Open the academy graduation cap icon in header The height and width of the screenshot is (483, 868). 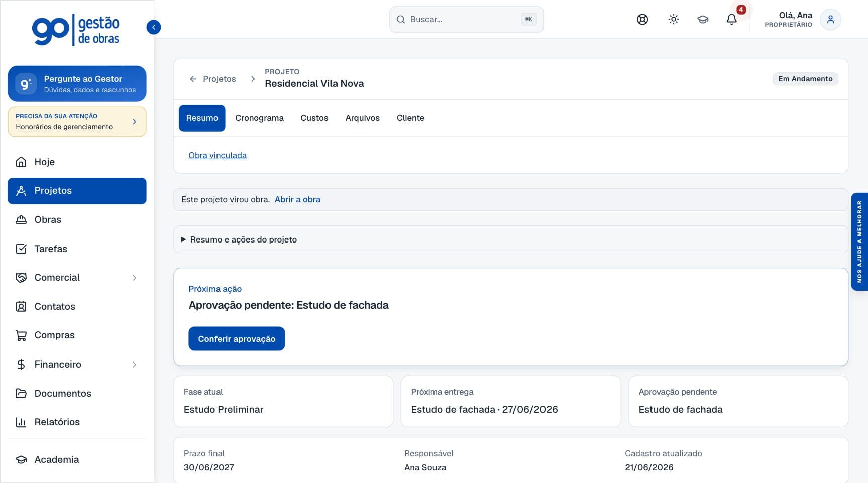703,20
